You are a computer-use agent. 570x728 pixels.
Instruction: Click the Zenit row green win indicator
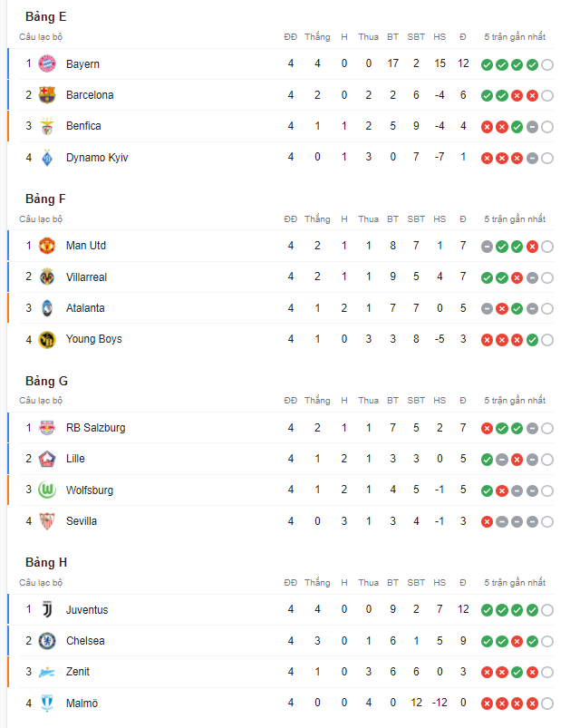(517, 673)
